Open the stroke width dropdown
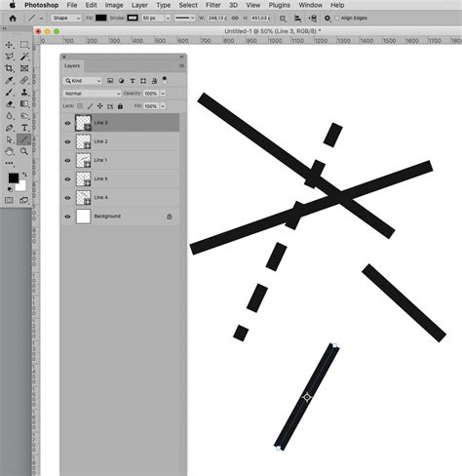Image resolution: width=462 pixels, height=476 pixels. coord(168,19)
